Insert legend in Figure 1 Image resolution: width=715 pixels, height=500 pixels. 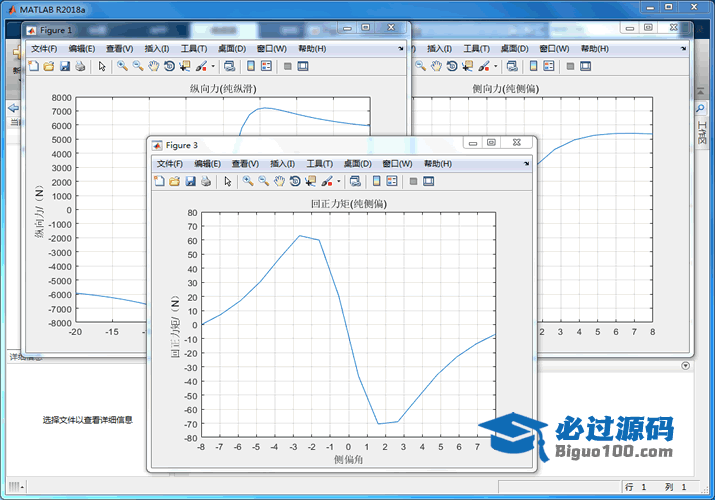pos(266,66)
